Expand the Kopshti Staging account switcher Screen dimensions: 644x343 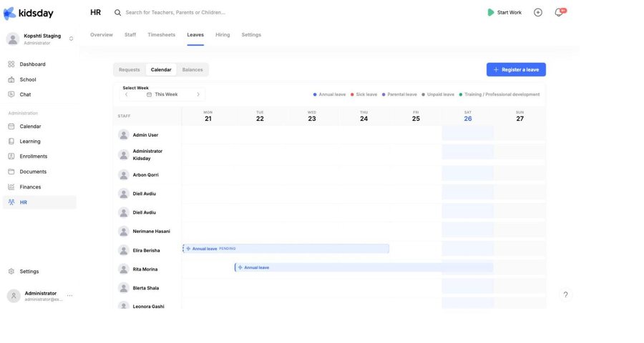(71, 39)
